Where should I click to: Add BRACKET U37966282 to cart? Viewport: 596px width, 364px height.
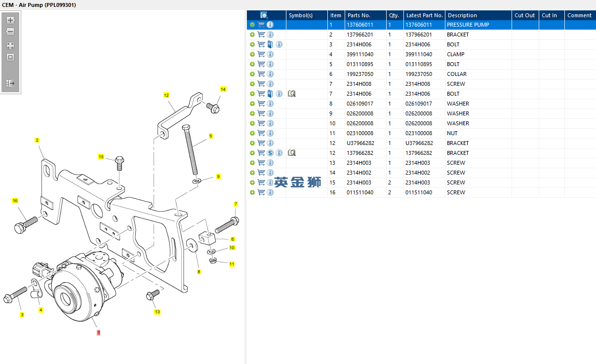tap(261, 143)
